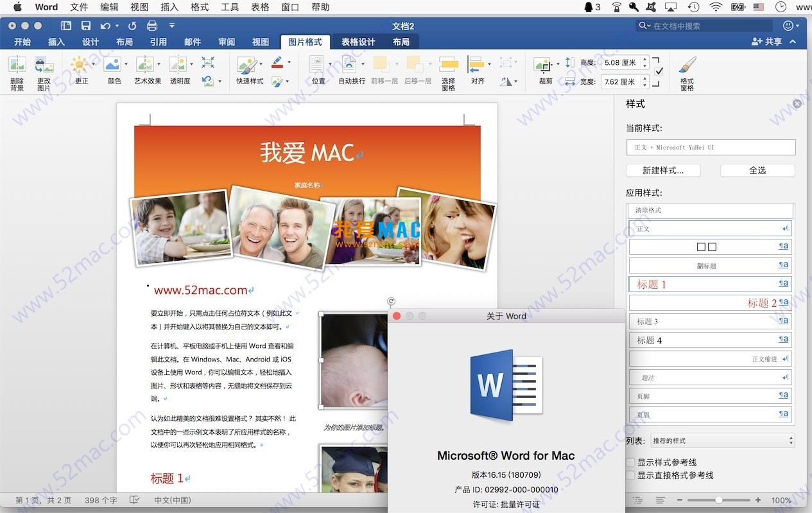
Task: Expand the Color (颜色) dropdown arrow
Action: pyautogui.click(x=126, y=64)
